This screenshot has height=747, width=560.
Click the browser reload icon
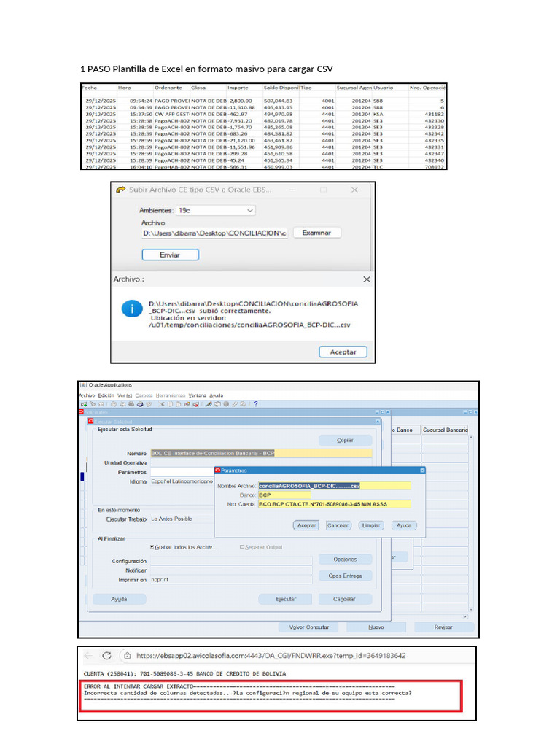pyautogui.click(x=106, y=656)
